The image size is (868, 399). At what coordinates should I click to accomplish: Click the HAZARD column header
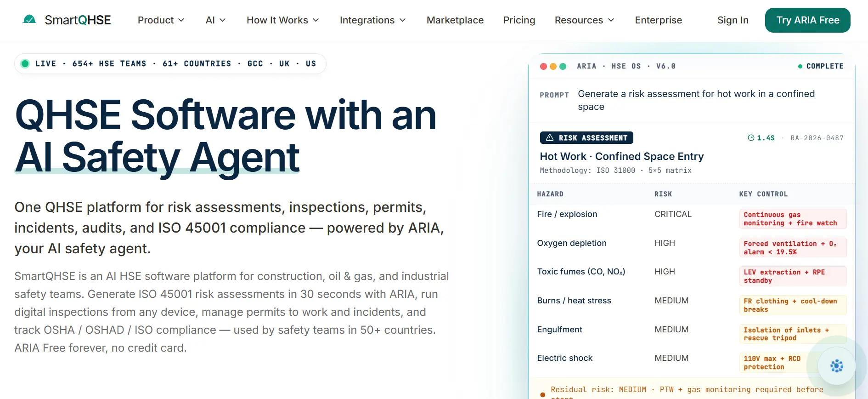[550, 194]
